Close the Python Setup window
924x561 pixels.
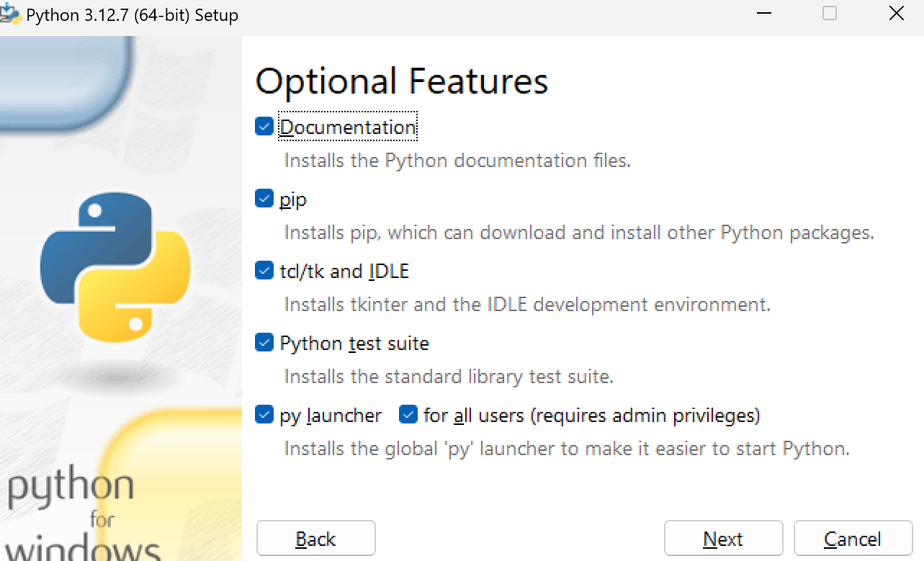pyautogui.click(x=896, y=14)
